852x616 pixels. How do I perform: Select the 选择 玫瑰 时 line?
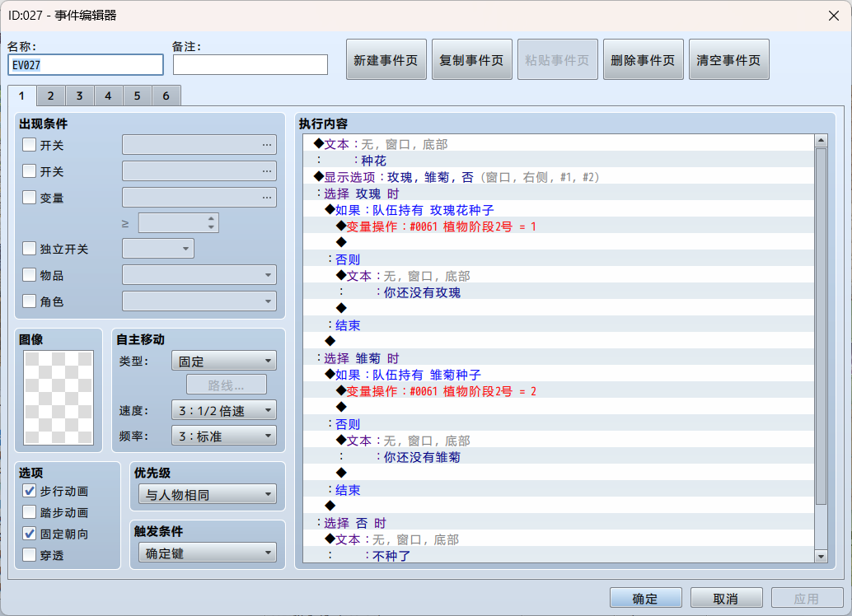pyautogui.click(x=559, y=194)
